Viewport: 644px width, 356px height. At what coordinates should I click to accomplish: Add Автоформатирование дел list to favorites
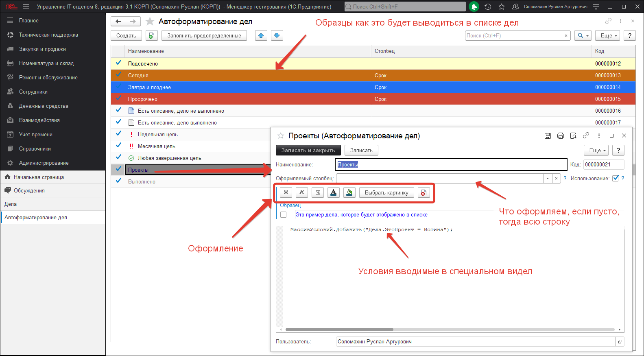(x=150, y=21)
